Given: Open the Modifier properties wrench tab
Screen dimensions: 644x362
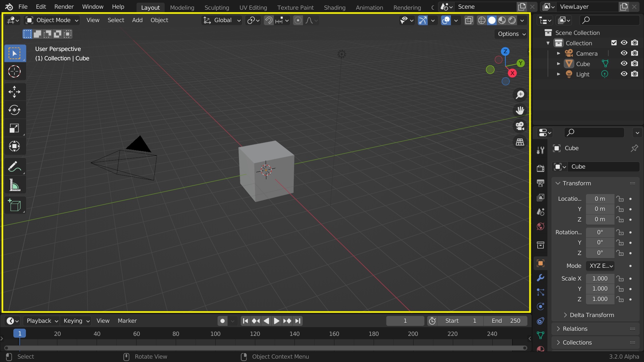Looking at the screenshot, I should [x=540, y=278].
